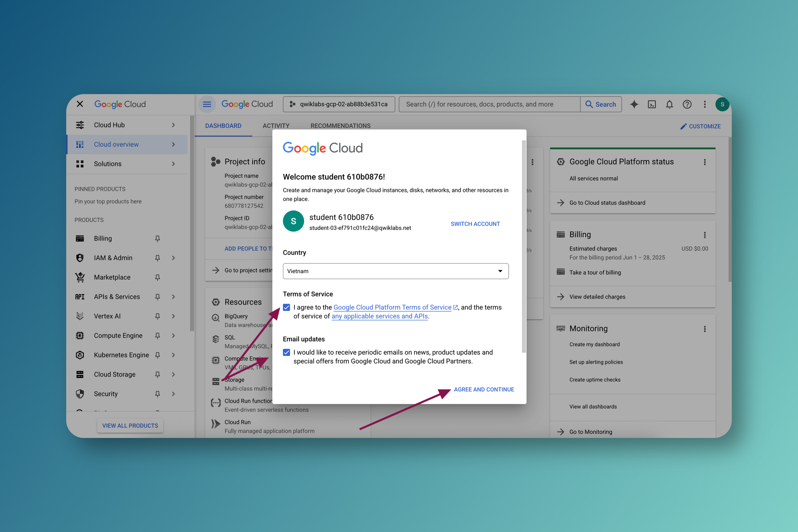The width and height of the screenshot is (798, 532).
Task: Click Take a tour of billing
Action: tap(595, 273)
